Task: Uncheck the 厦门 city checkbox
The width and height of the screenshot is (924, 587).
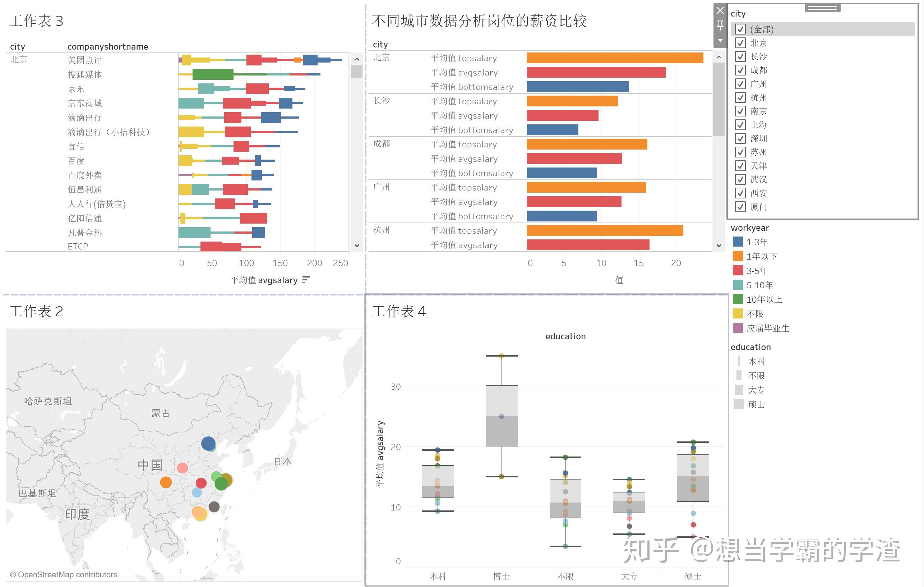Action: click(740, 207)
